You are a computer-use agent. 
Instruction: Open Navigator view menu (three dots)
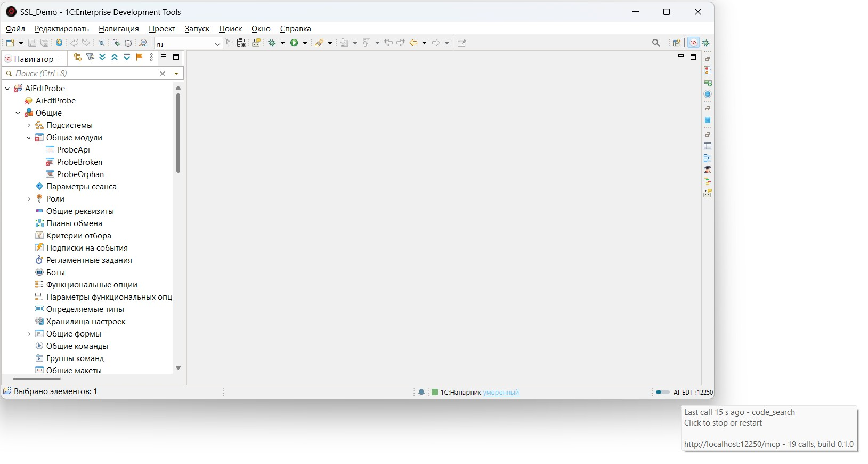coord(151,58)
